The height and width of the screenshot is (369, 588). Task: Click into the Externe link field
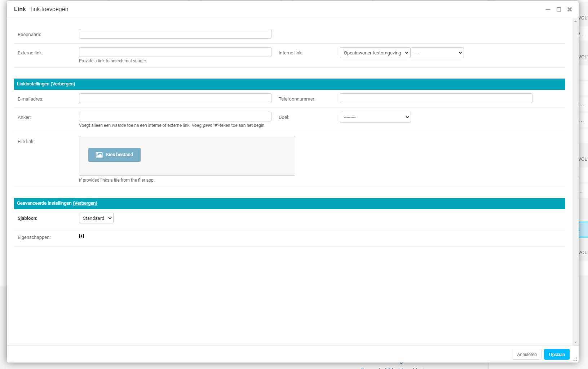(175, 52)
